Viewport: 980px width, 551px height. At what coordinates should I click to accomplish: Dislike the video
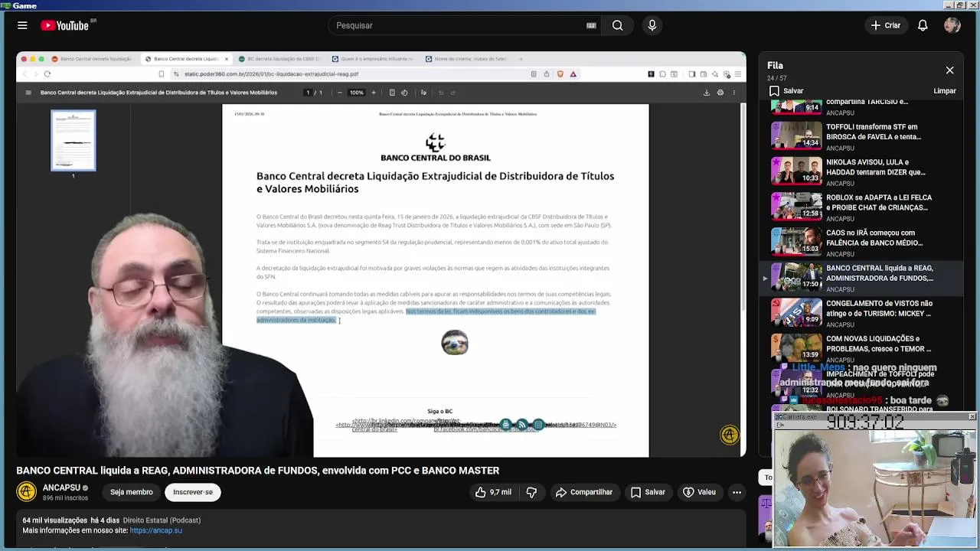click(x=531, y=492)
